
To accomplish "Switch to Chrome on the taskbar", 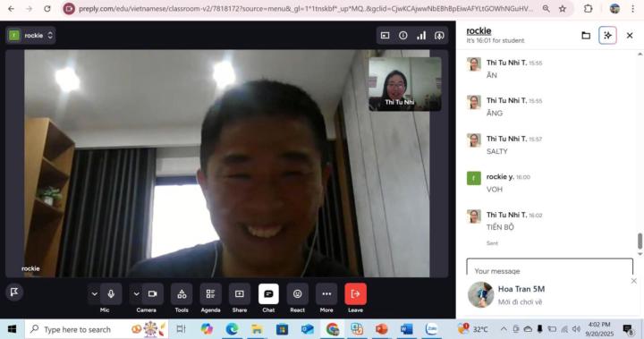I will [x=332, y=329].
